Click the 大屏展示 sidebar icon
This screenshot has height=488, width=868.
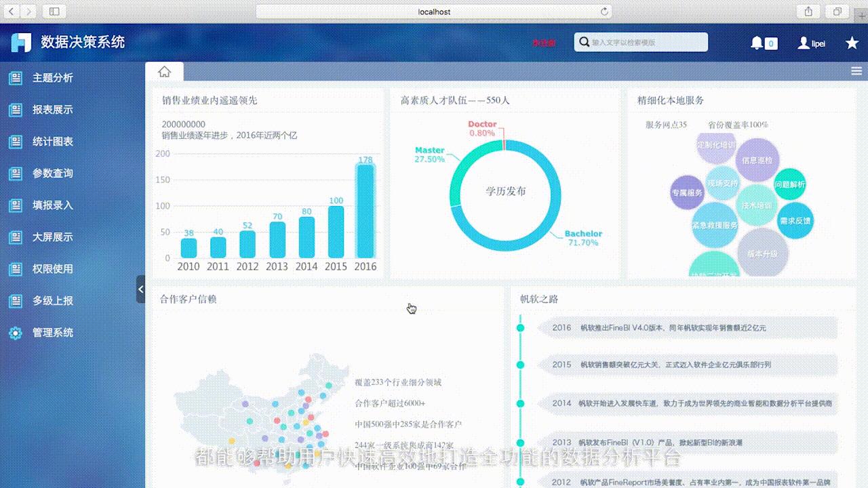[x=15, y=237]
